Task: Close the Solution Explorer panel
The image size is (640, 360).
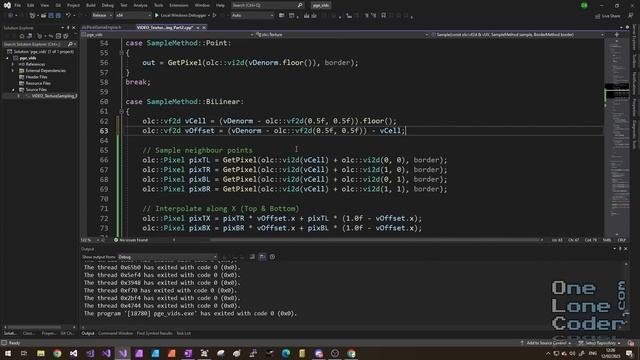Action: click(x=73, y=28)
